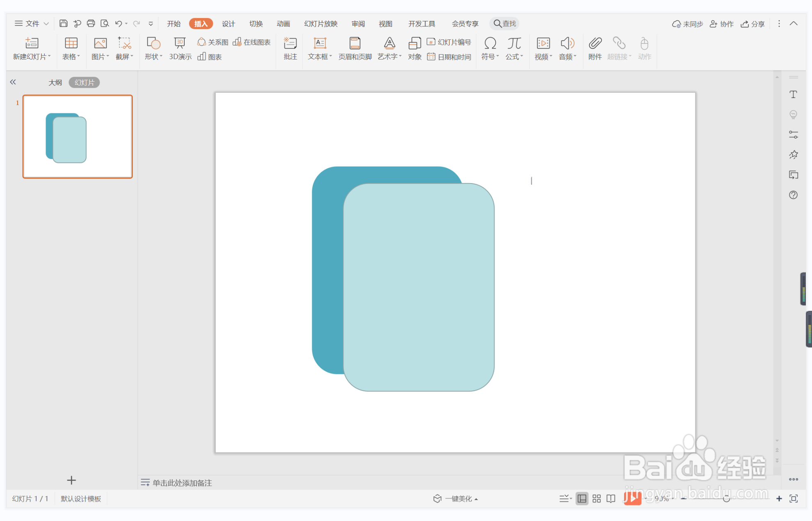Open the 大纲 outline panel tab
The height and width of the screenshot is (521, 812).
click(55, 83)
